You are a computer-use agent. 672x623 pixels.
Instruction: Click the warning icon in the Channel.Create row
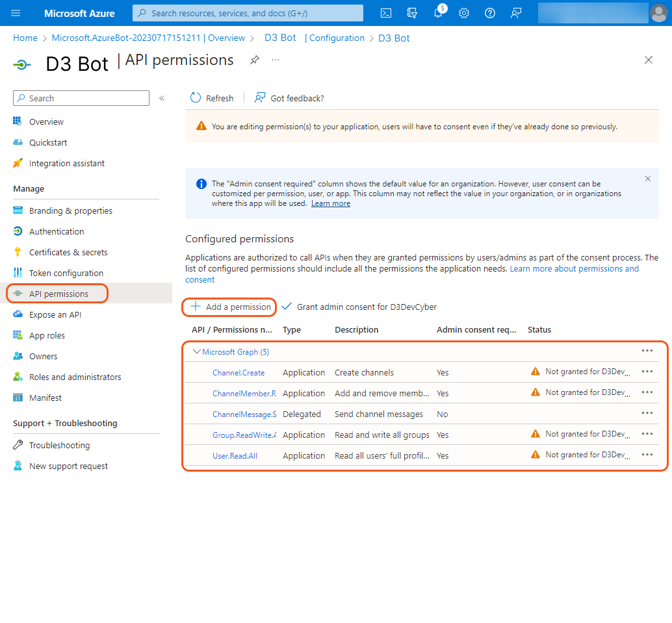pos(536,372)
